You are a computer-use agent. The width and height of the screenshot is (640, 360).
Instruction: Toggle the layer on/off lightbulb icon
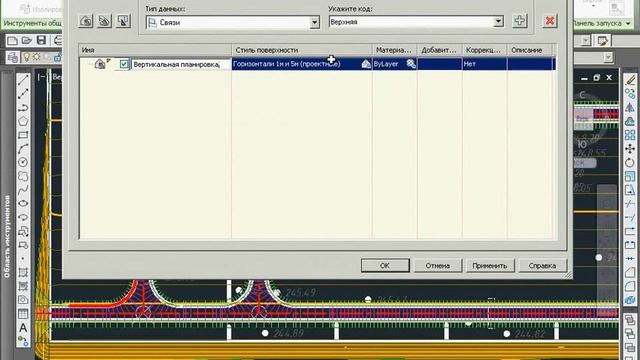27,58
